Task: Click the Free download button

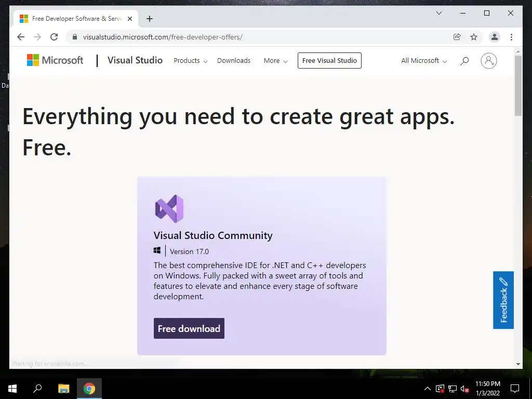Action: tap(189, 328)
